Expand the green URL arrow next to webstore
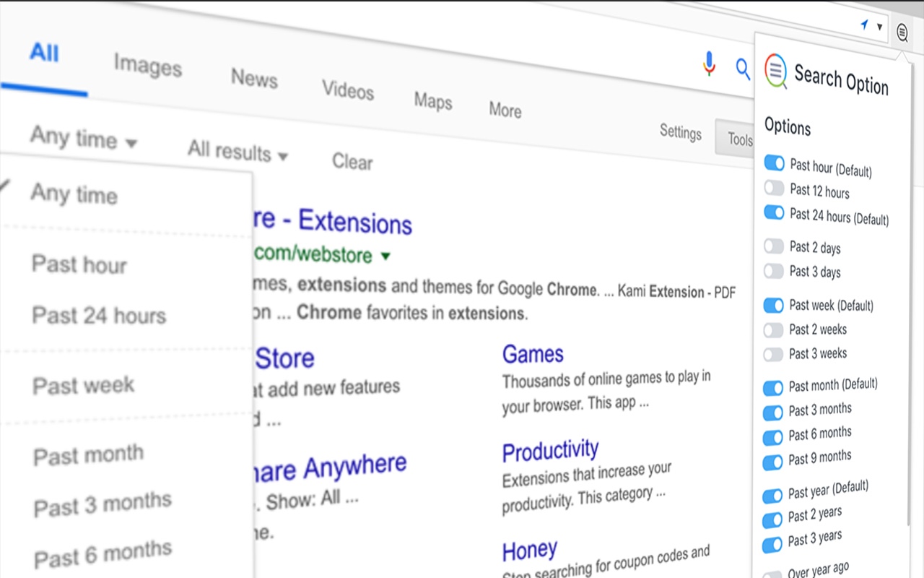The image size is (924, 578). point(385,256)
